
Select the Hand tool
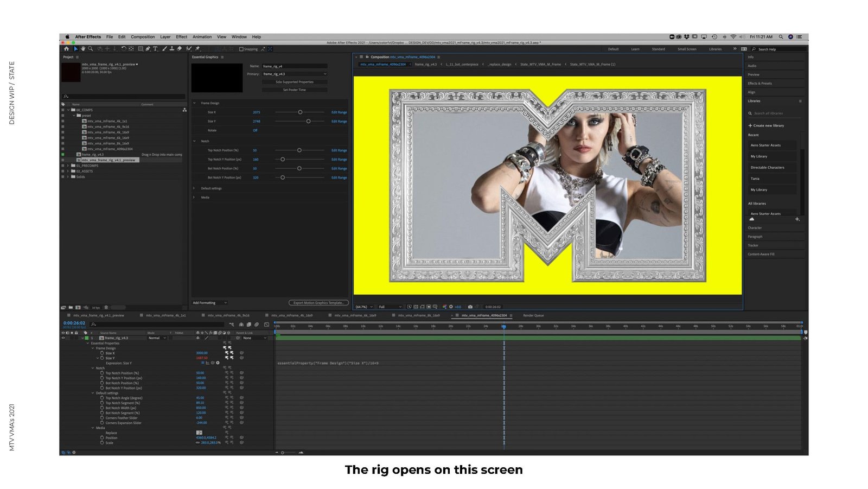83,49
